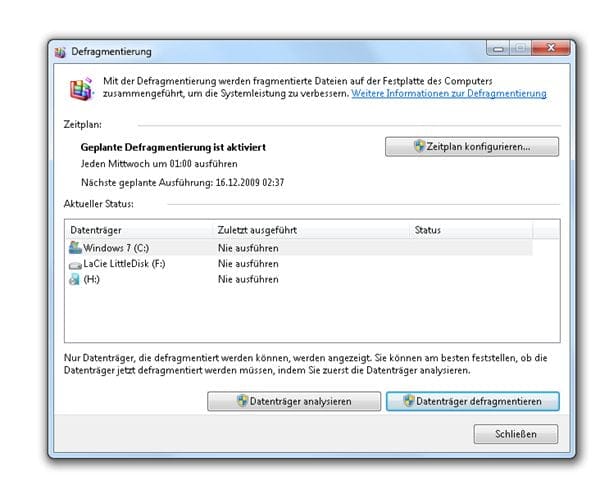Click the Windows 7 (C:) drive icon
Viewport: 600px width, 480px height.
tap(74, 247)
